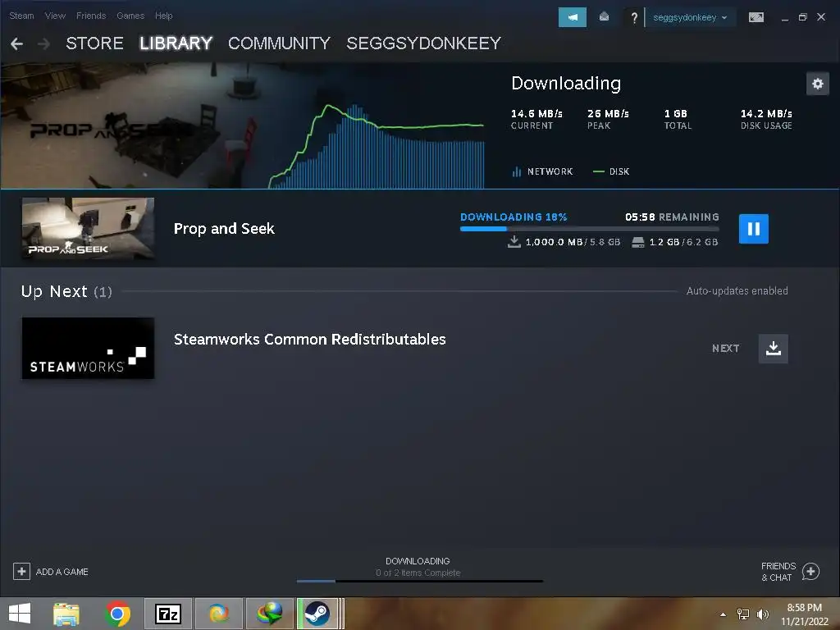840x630 pixels.
Task: Click the Up Next heading
Action: click(54, 291)
